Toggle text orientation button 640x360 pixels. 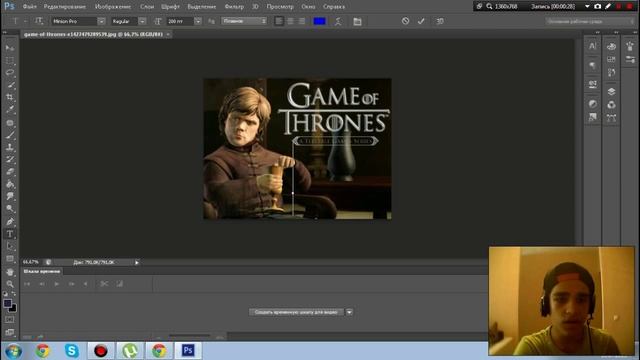coord(39,21)
